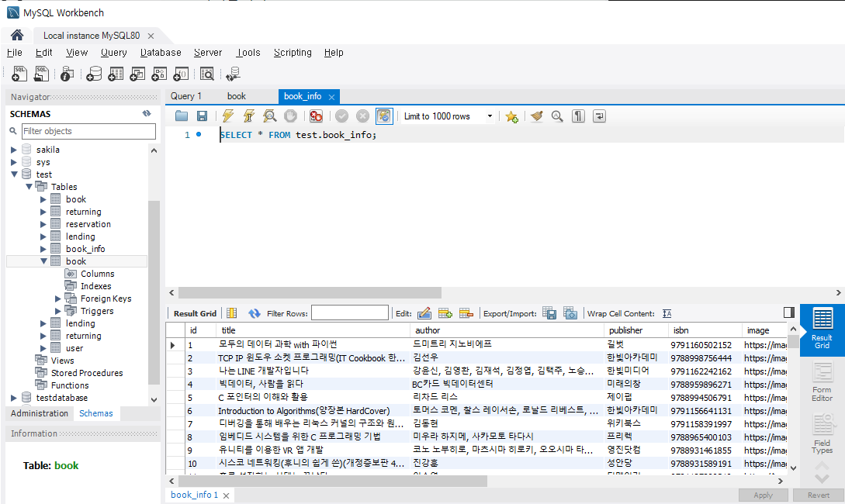845x504 pixels.
Task: Create a new SQL tab icon
Action: point(19,74)
